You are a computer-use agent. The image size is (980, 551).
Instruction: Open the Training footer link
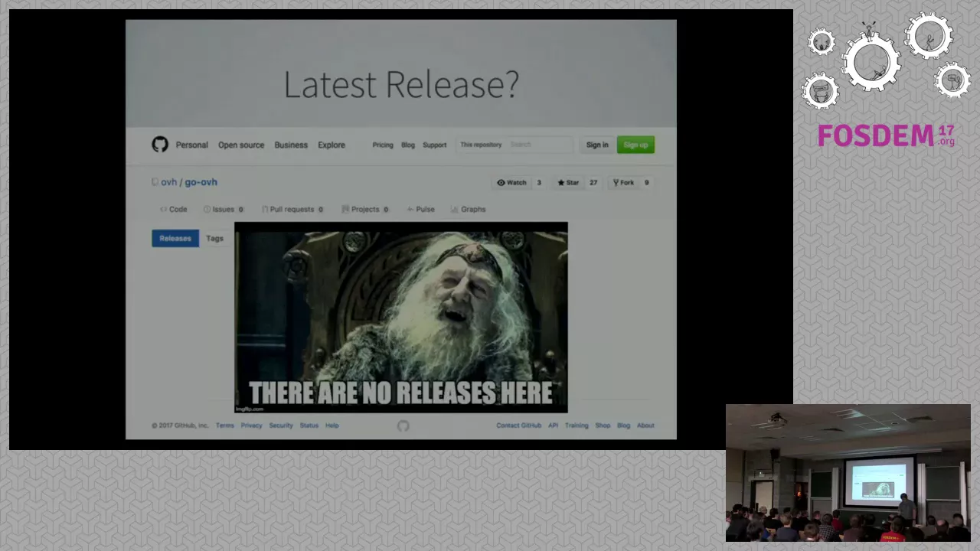coord(577,425)
